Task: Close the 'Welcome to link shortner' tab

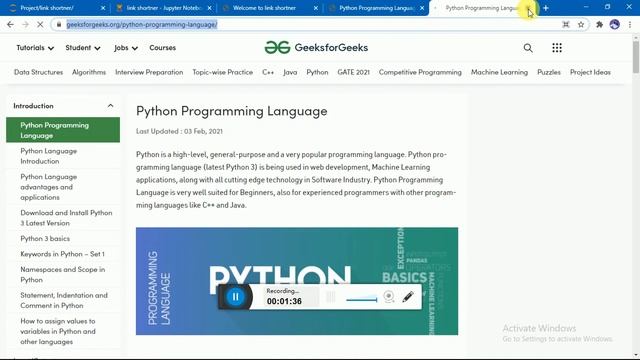Action: coord(316,8)
